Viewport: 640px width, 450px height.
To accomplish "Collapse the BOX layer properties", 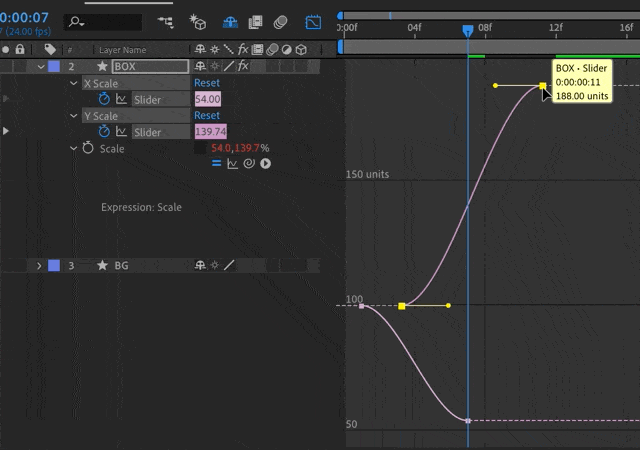I will point(41,67).
